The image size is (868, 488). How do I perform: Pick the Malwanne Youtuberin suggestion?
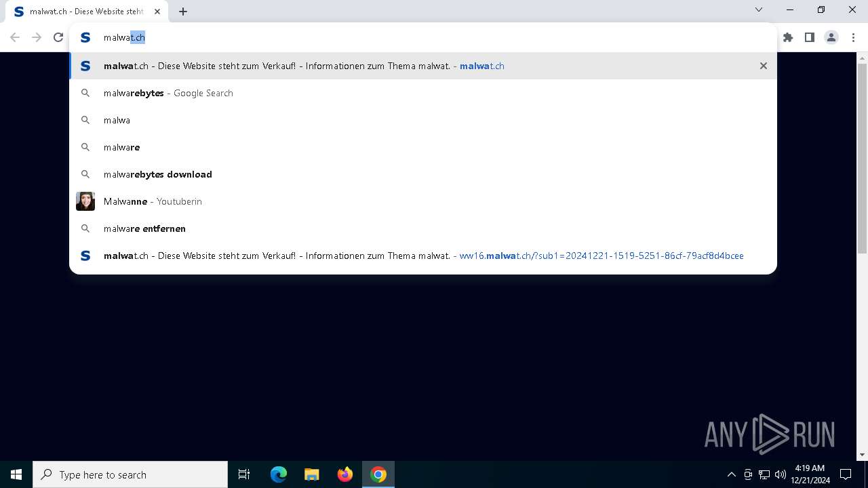(423, 201)
